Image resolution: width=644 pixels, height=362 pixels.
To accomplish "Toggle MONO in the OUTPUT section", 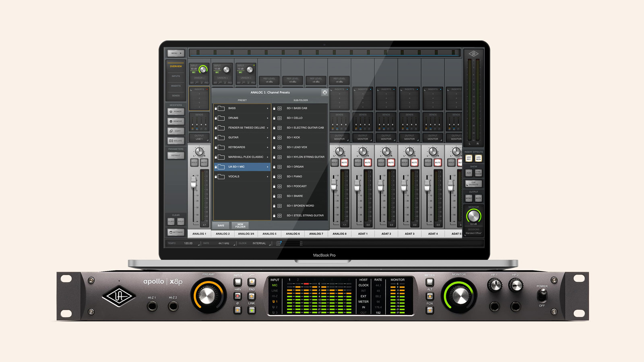I will [469, 198].
